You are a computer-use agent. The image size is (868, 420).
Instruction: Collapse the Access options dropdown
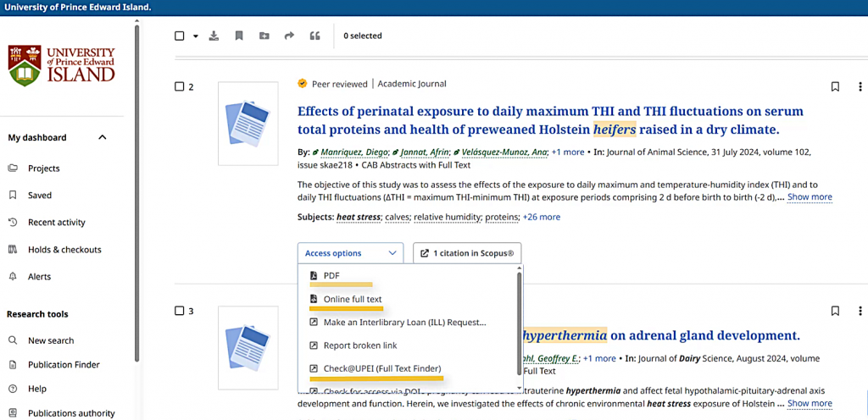pyautogui.click(x=350, y=253)
